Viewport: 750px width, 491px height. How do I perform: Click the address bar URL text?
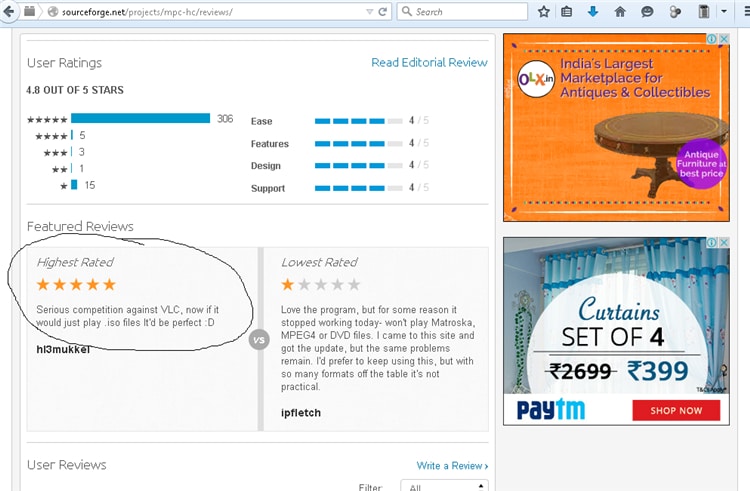tap(147, 12)
